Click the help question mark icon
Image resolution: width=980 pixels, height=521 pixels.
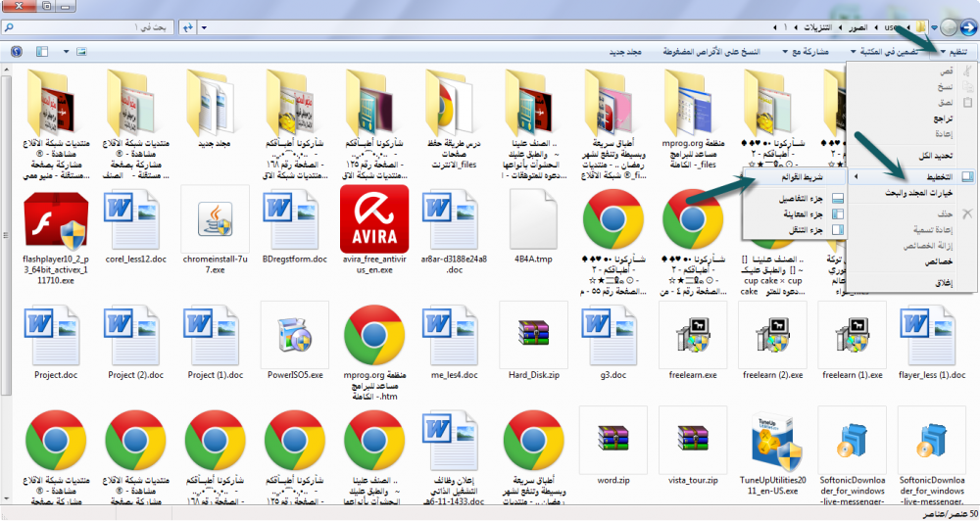pos(17,51)
